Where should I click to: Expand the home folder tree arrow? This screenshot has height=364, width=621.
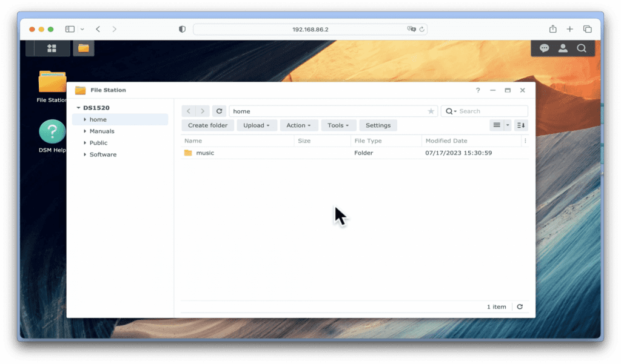pos(85,119)
